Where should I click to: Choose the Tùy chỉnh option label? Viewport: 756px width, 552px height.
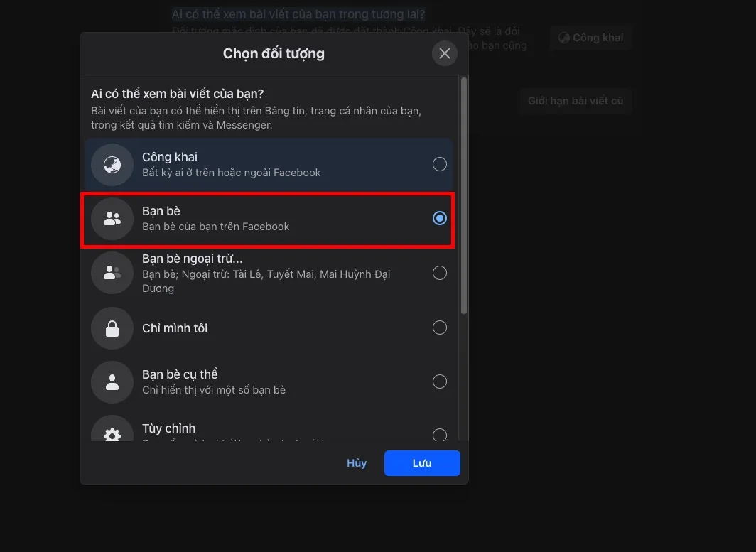168,428
